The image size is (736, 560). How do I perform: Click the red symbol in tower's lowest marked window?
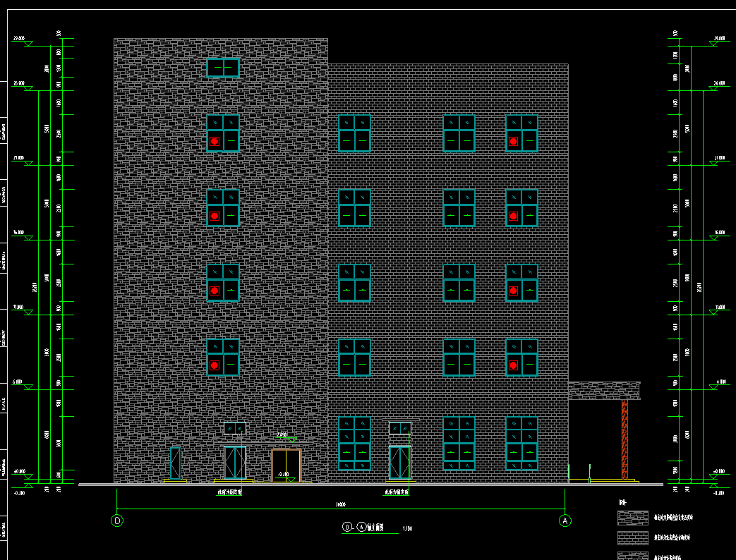pyautogui.click(x=215, y=365)
